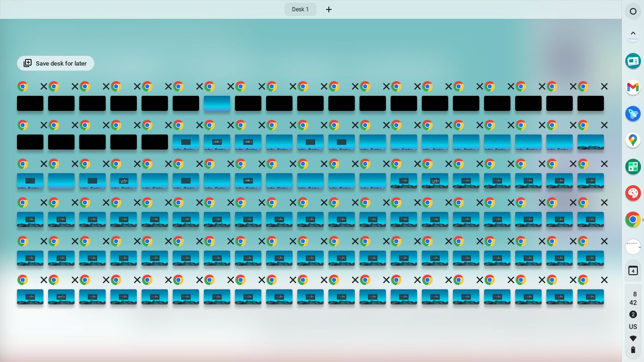644x362 pixels.
Task: Open the calendar date tray showing 4
Action: coord(633,271)
